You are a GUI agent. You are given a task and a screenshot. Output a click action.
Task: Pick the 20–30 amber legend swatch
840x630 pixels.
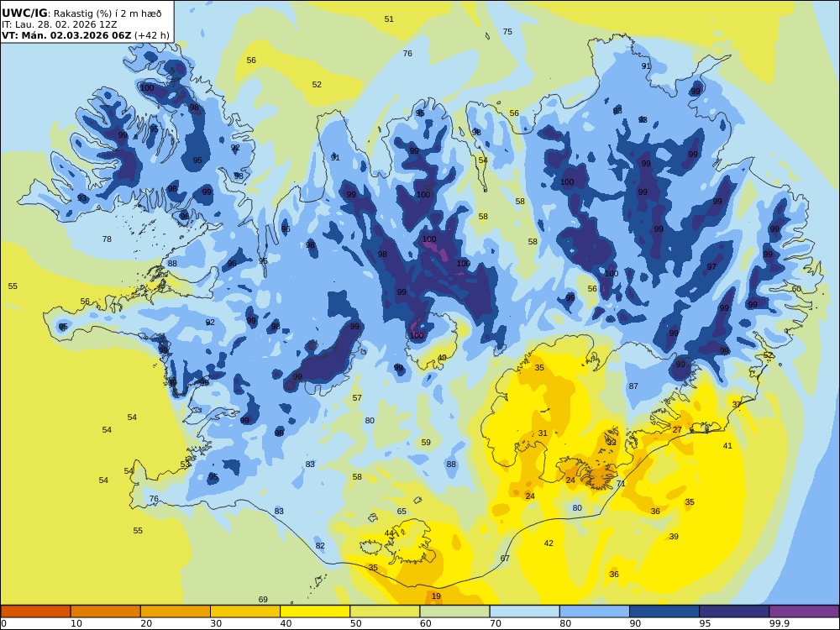(x=176, y=612)
